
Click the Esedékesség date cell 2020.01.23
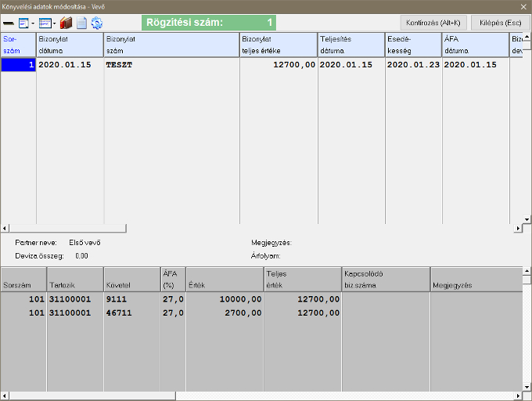point(412,65)
